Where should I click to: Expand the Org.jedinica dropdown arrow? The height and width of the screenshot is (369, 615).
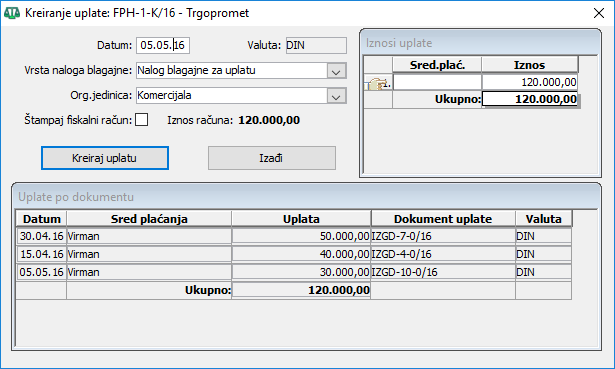(x=336, y=96)
